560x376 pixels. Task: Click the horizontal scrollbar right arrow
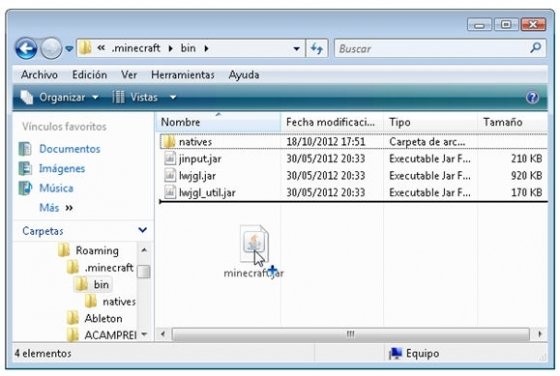tap(540, 334)
